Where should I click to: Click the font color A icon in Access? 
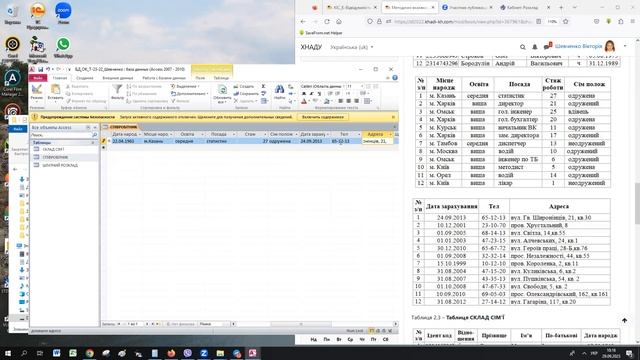click(x=304, y=101)
